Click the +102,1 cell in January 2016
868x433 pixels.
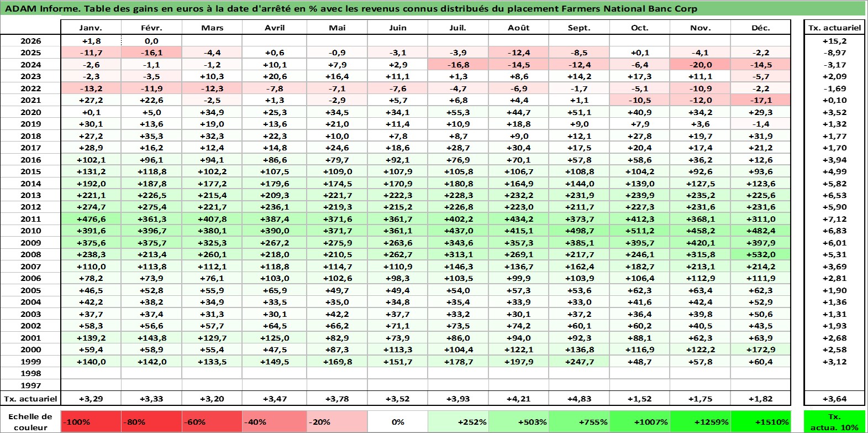91,160
